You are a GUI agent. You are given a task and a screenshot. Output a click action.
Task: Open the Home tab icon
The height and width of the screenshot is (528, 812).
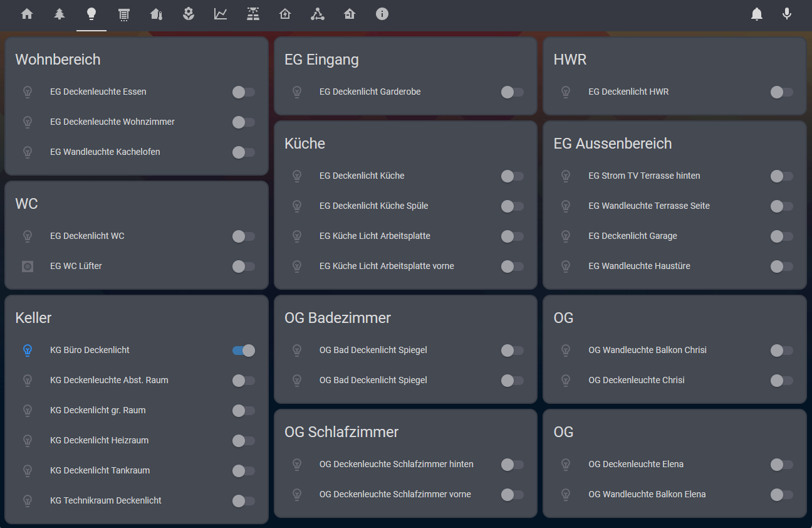[x=27, y=14]
